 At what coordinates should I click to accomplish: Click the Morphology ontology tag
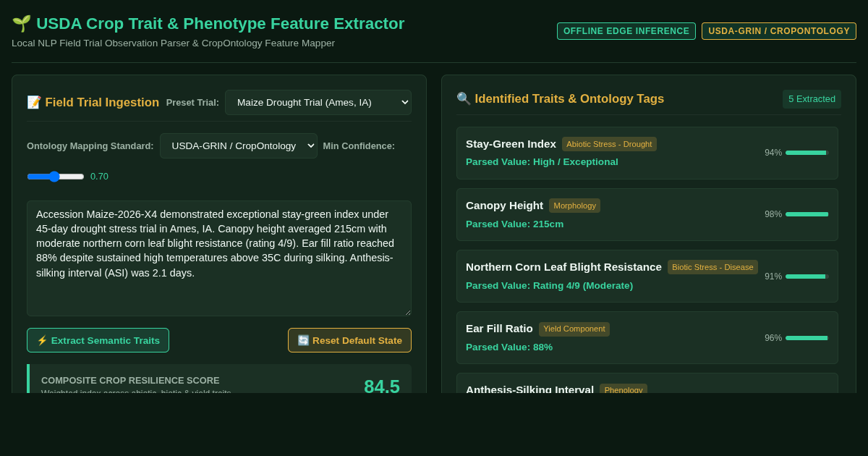click(x=574, y=206)
